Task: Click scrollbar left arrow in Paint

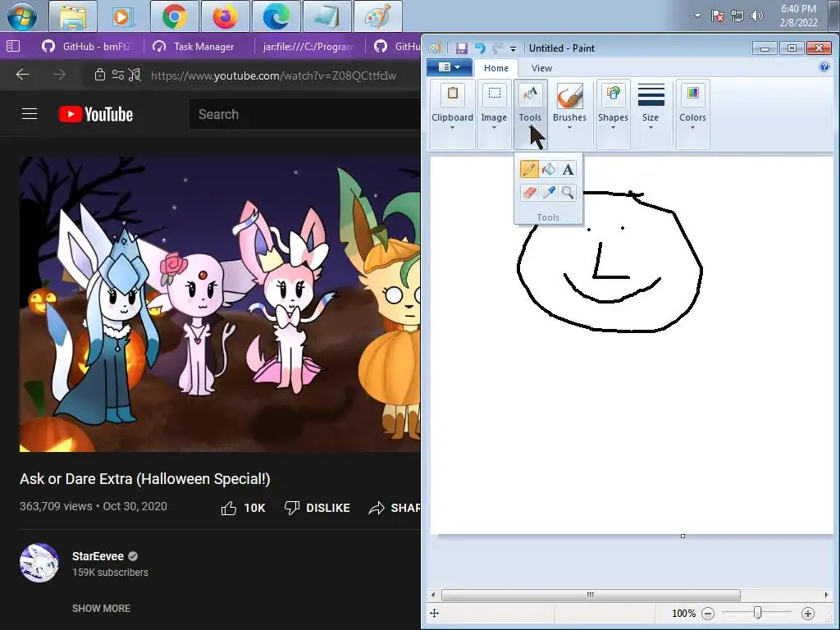Action: pos(433,595)
